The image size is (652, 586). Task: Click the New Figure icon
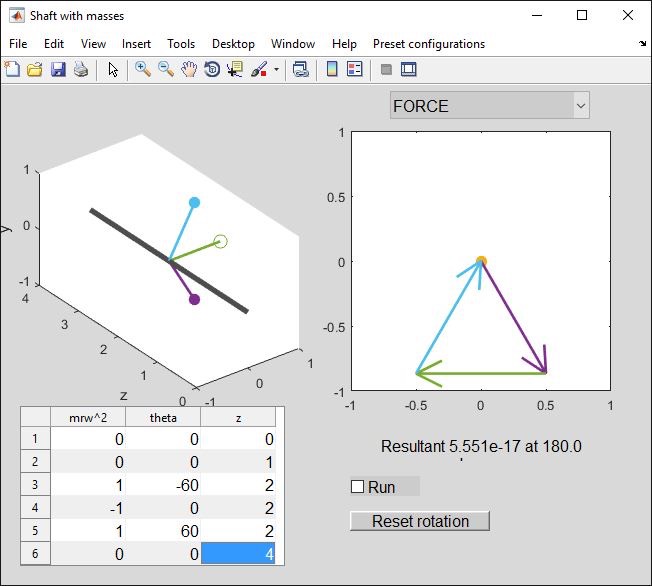(12, 69)
